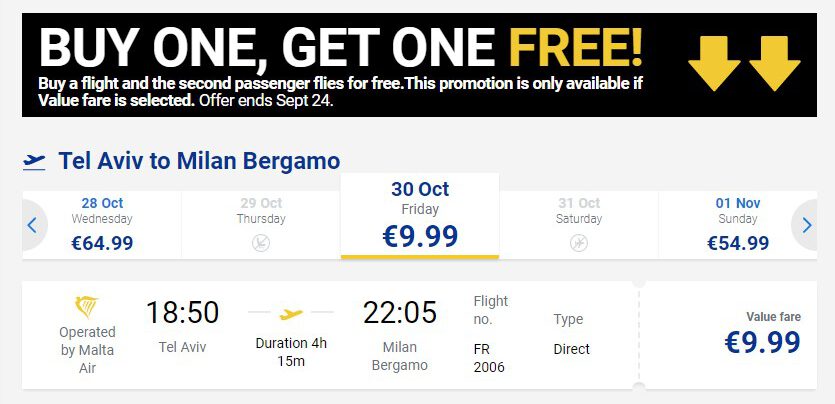Choose the 29 Oct Thursday date
The height and width of the screenshot is (404, 835).
[261, 225]
